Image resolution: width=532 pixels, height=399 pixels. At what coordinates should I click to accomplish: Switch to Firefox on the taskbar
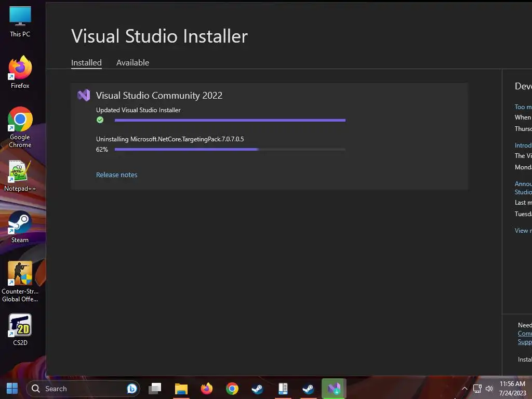(x=207, y=389)
